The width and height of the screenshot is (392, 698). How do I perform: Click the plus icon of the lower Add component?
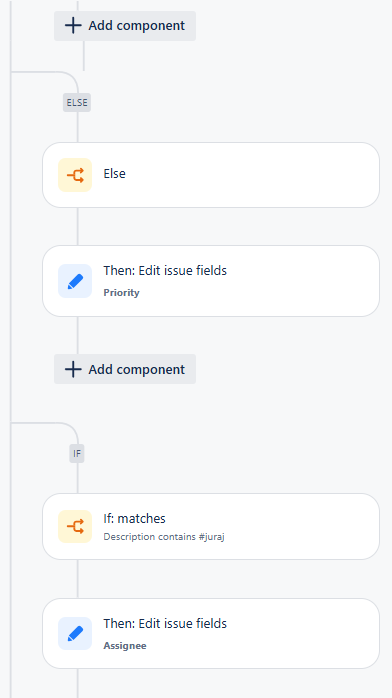(73, 369)
